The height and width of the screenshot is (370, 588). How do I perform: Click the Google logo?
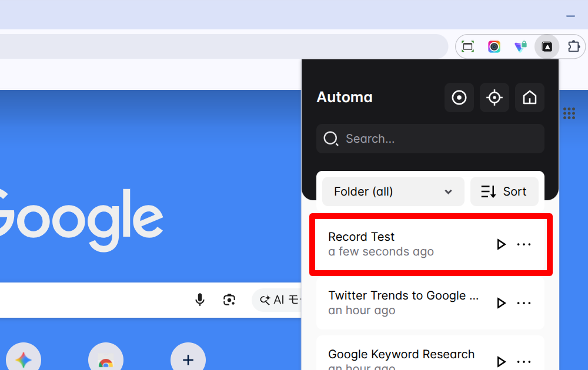click(x=81, y=220)
